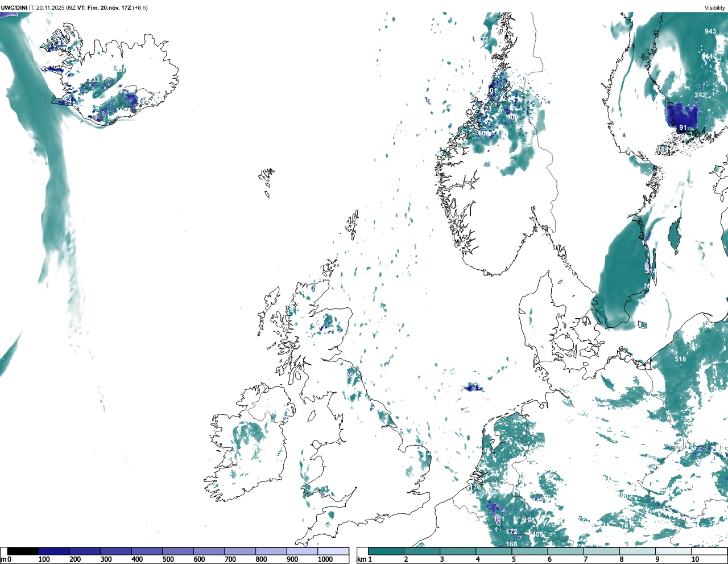Screen dimensions: 728x564
Task: Click the '943' visibility value over Finland
Action: coord(710,31)
